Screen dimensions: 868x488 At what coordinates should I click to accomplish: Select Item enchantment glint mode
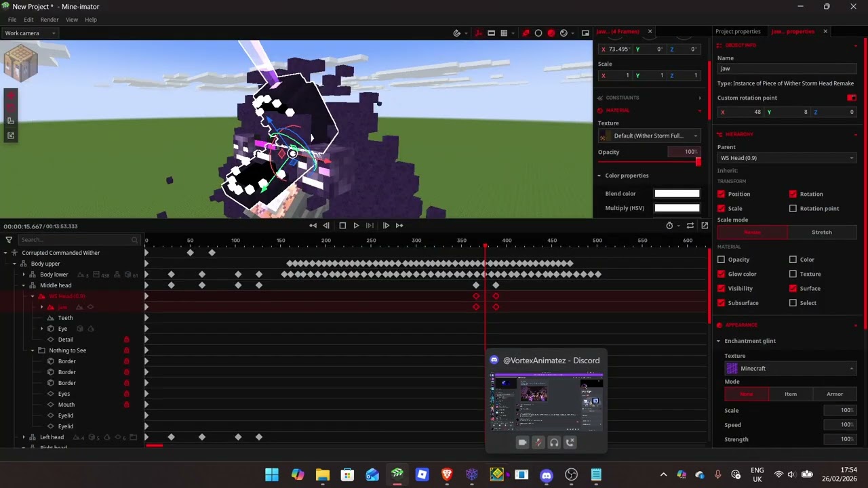791,394
